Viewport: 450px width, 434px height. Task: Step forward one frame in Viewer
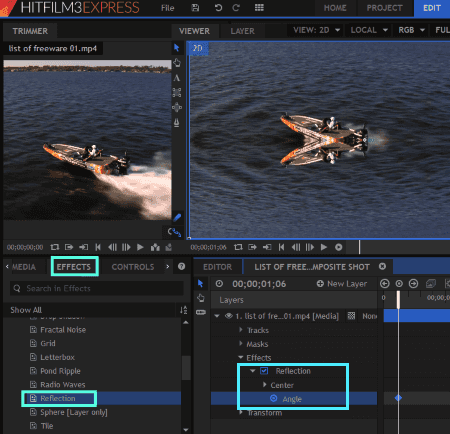310,247
